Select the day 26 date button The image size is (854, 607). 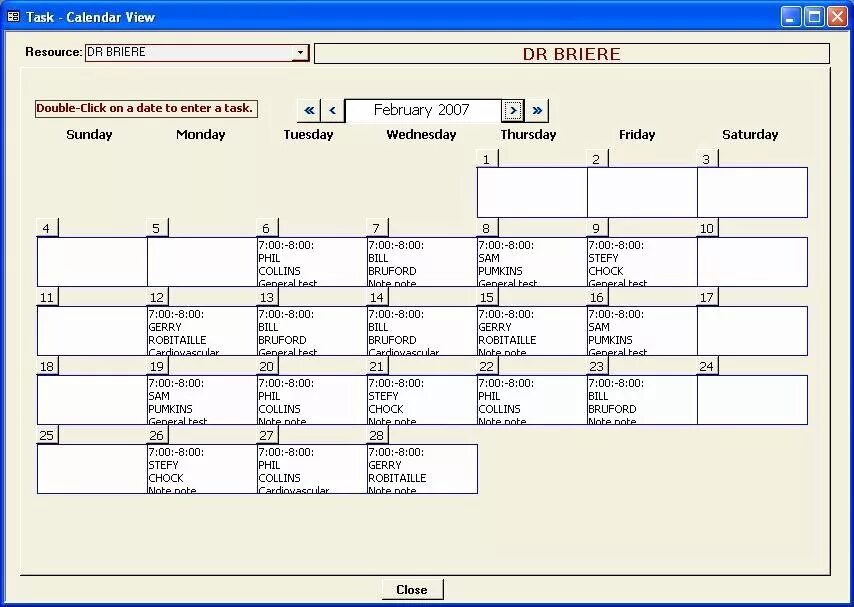pyautogui.click(x=157, y=435)
